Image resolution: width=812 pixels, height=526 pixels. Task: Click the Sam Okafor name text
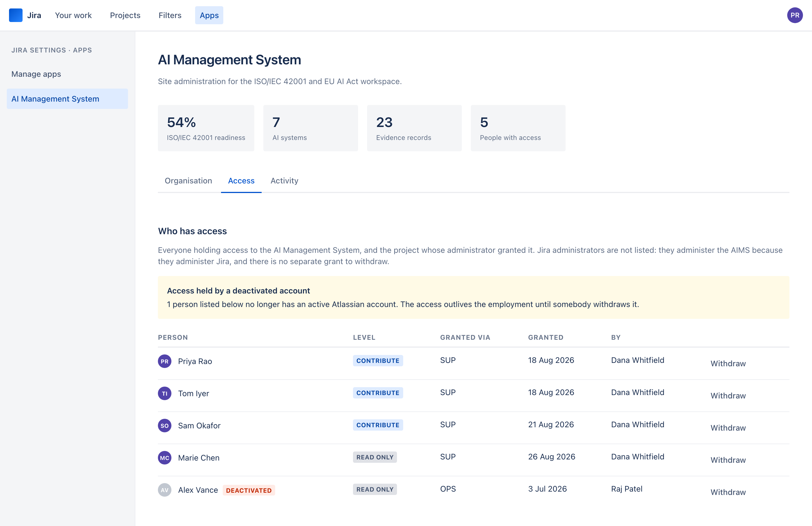coord(199,426)
